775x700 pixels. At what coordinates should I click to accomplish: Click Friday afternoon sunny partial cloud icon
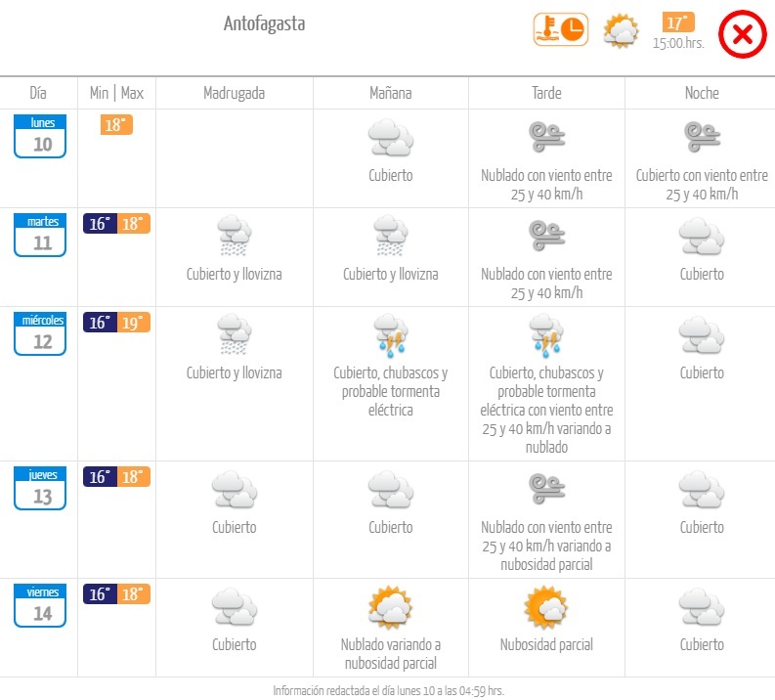coord(546,606)
